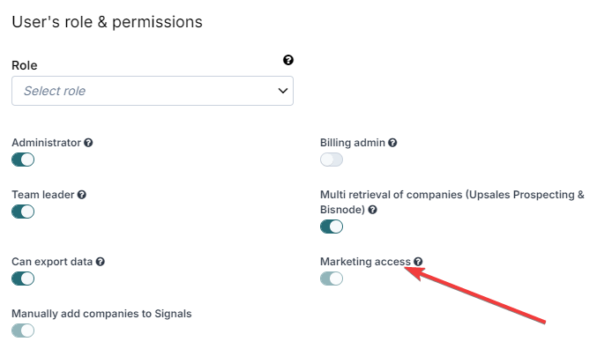Turn off the Team leader switch
Image resolution: width=597 pixels, height=364 pixels.
tap(23, 212)
